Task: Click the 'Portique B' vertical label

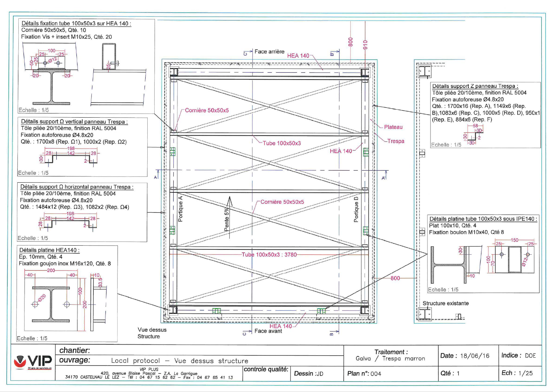Action: pos(356,209)
